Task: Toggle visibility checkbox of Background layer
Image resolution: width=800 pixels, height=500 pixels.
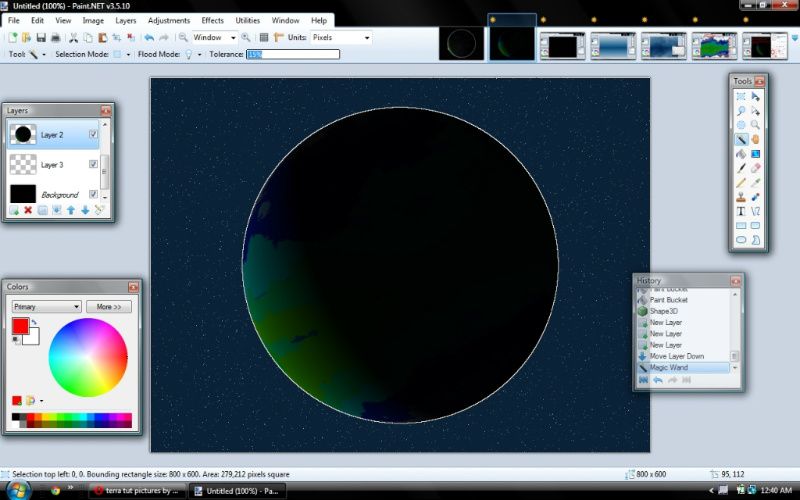Action: tap(93, 194)
